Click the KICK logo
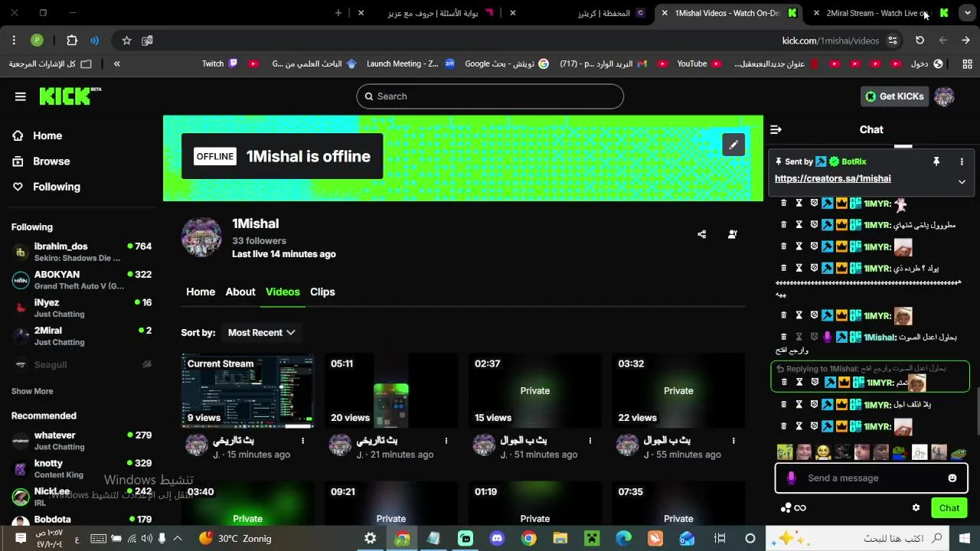 tap(70, 96)
